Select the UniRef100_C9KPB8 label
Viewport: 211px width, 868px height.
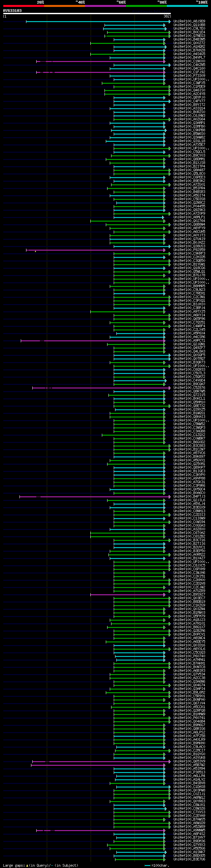pos(189,130)
